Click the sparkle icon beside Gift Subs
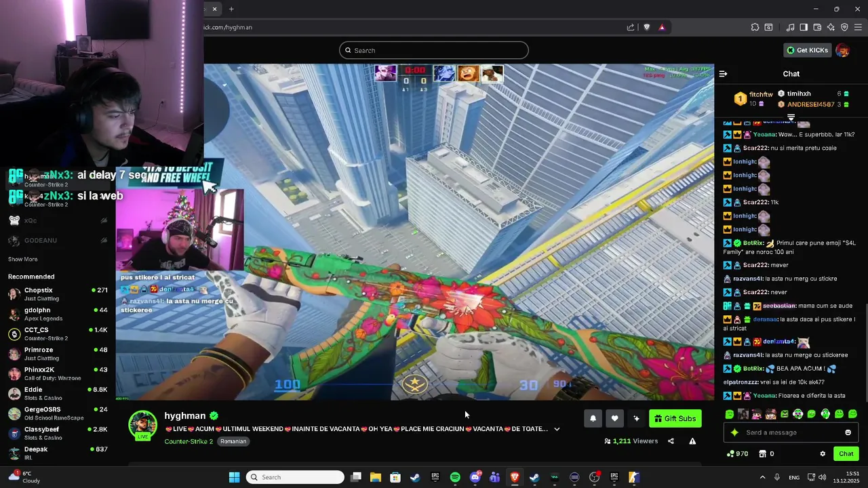868x488 pixels. [x=636, y=418]
